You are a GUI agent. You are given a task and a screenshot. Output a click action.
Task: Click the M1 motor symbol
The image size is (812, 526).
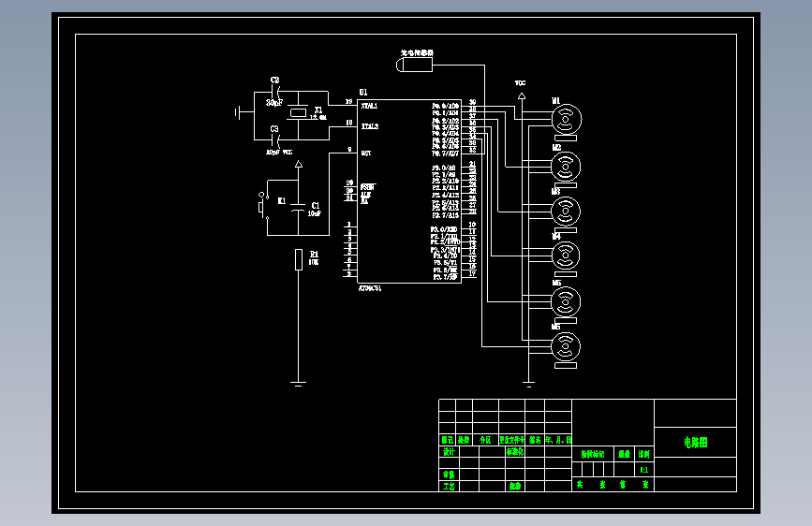[566, 120]
